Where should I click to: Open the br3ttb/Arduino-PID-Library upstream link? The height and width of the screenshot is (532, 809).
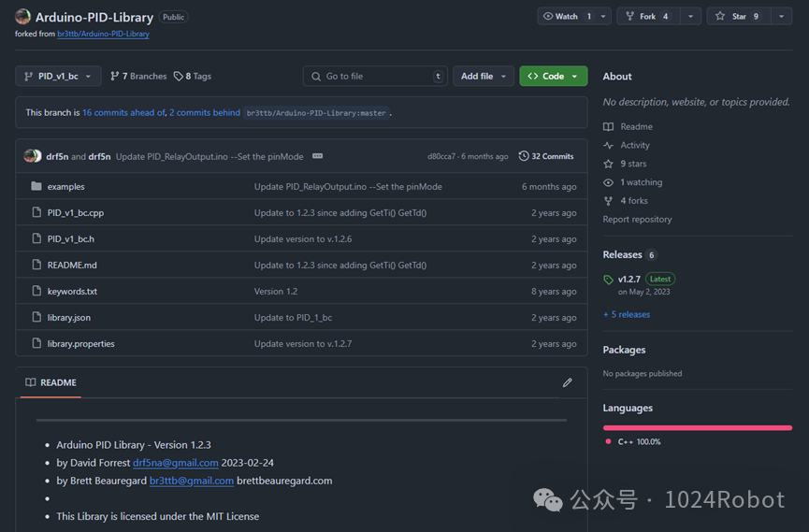click(x=103, y=34)
